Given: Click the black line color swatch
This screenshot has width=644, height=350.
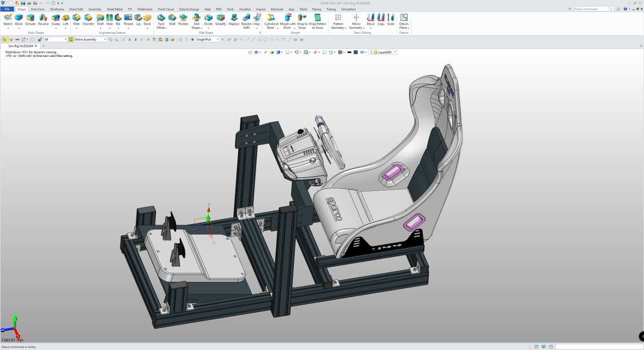Looking at the screenshot, I should pyautogui.click(x=349, y=52).
